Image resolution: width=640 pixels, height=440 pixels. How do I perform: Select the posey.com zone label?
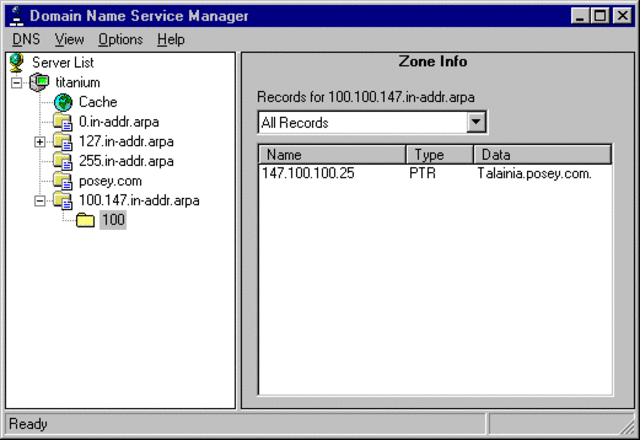pyautogui.click(x=110, y=180)
